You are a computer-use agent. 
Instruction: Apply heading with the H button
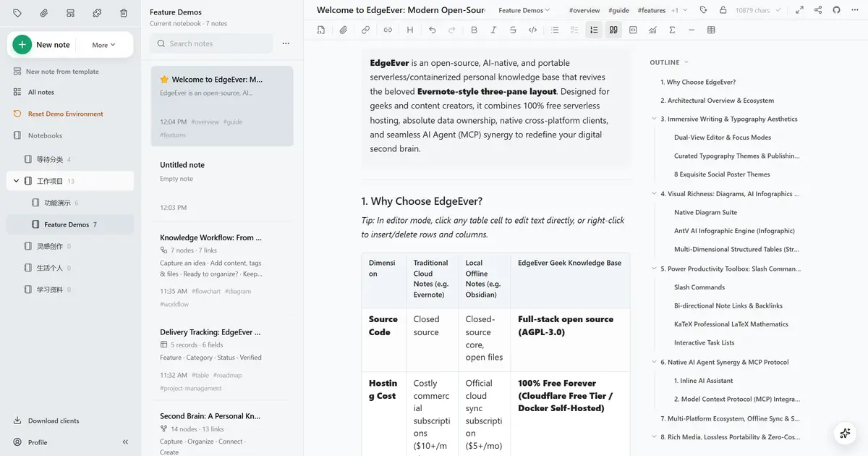tap(410, 30)
